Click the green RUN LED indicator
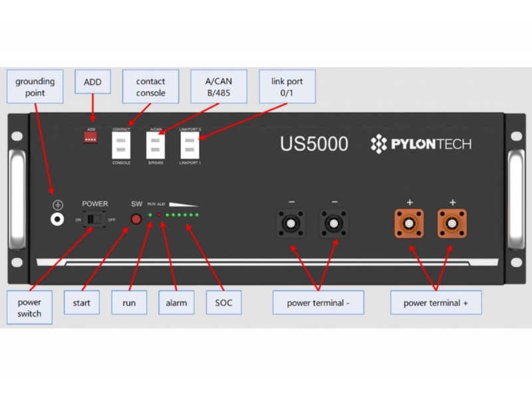Screen dimensions: 532x399 pos(150,215)
